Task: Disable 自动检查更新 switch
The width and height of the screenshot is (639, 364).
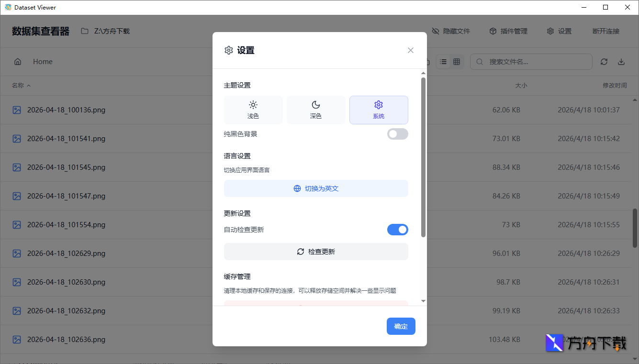Action: click(398, 230)
